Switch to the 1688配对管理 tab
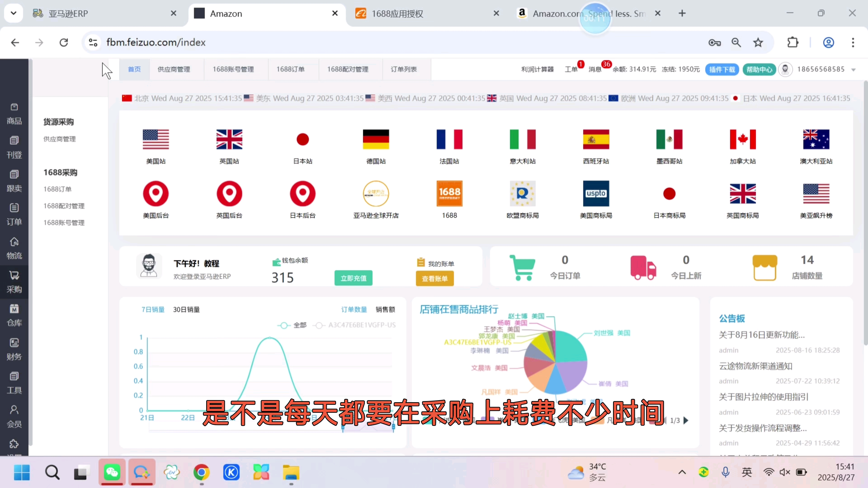The height and width of the screenshot is (488, 868). click(x=348, y=69)
